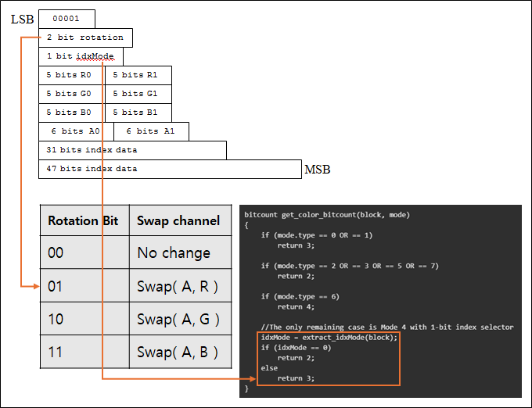Click the '5 bits G0' cell
The image size is (532, 408).
[70, 94]
